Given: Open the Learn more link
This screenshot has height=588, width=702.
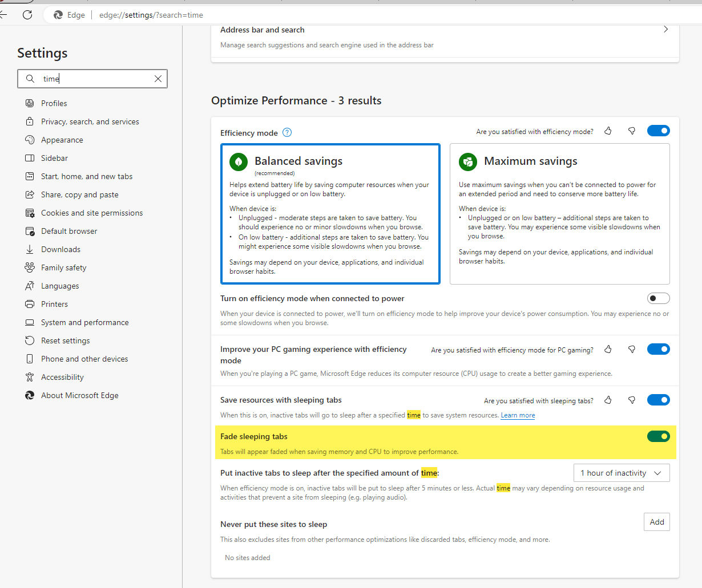Looking at the screenshot, I should pos(518,415).
